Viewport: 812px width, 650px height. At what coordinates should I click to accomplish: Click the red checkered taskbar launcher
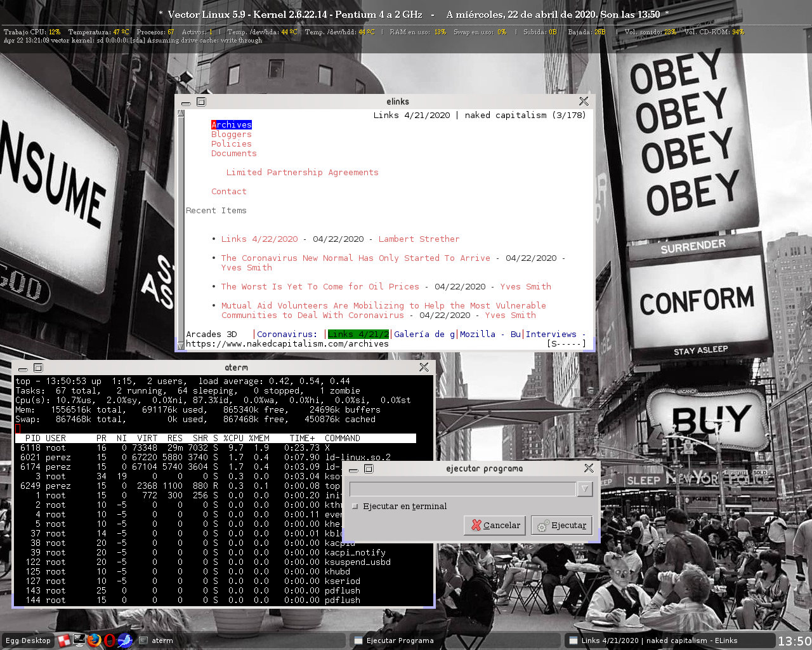(x=64, y=640)
